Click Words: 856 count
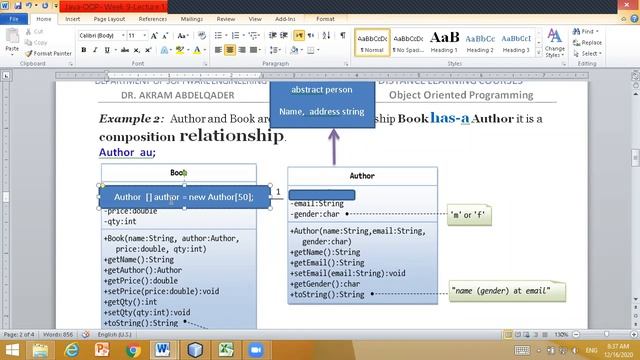640x360 pixels. (58, 335)
